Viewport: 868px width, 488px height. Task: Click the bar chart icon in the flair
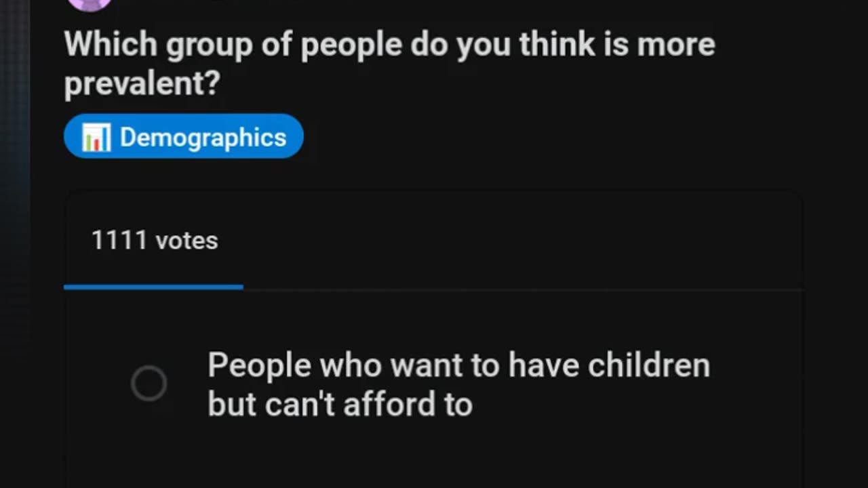pos(96,138)
